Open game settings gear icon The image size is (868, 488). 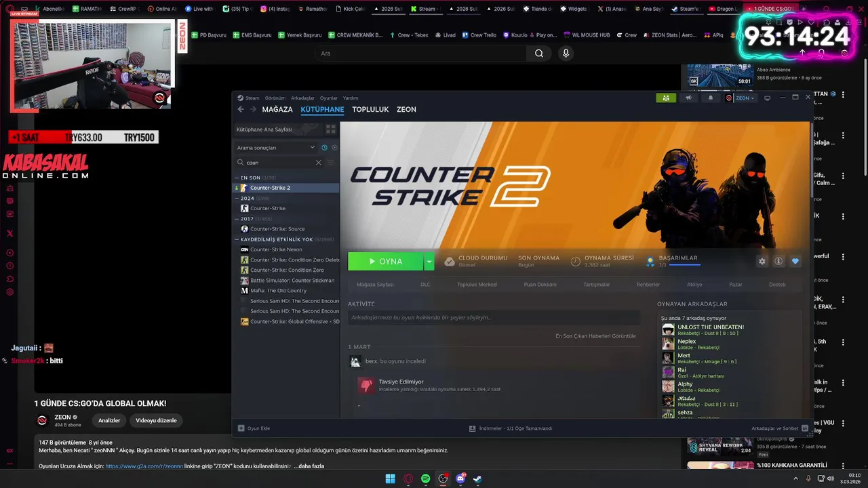[762, 261]
